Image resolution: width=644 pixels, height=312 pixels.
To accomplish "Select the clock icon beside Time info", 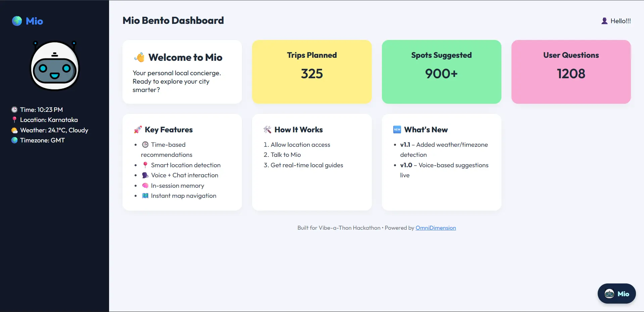I will [x=14, y=109].
